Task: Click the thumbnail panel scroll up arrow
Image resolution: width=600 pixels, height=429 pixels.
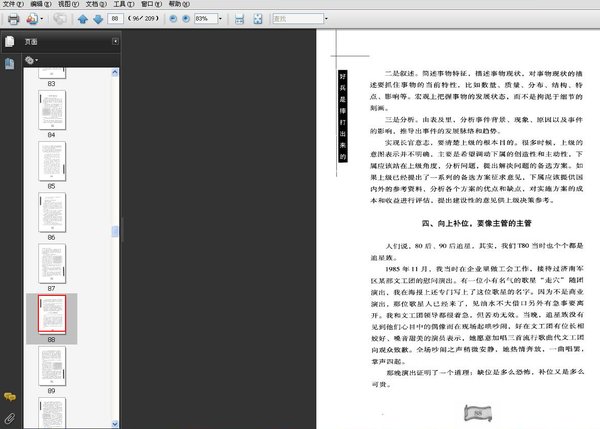Action: 115,72
